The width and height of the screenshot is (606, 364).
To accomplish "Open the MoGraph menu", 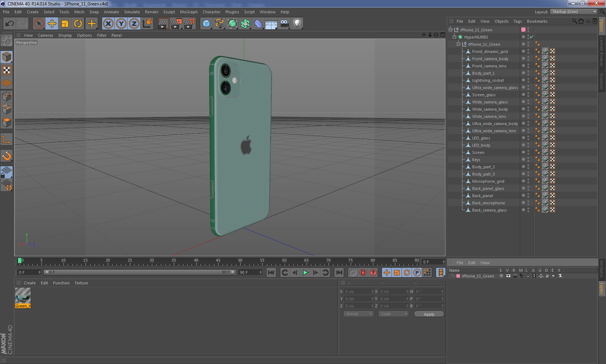I will [189, 12].
